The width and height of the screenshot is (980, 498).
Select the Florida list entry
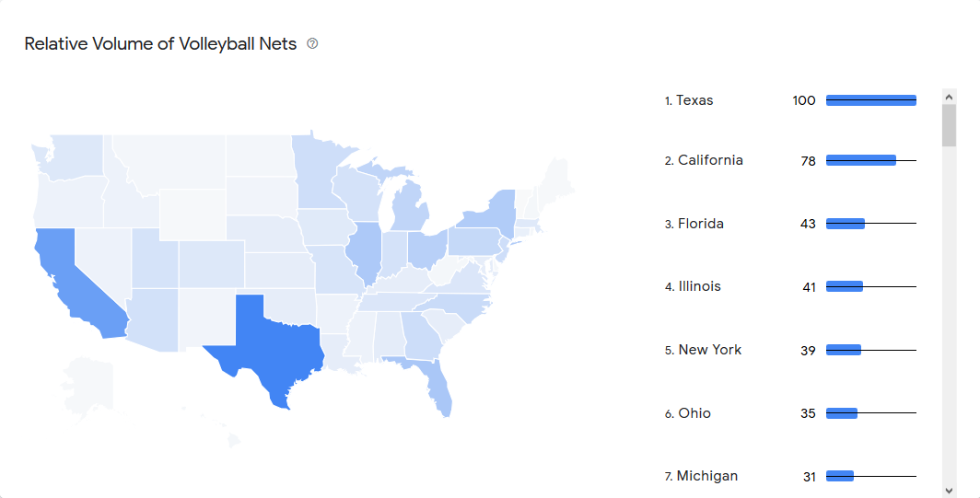coord(700,224)
